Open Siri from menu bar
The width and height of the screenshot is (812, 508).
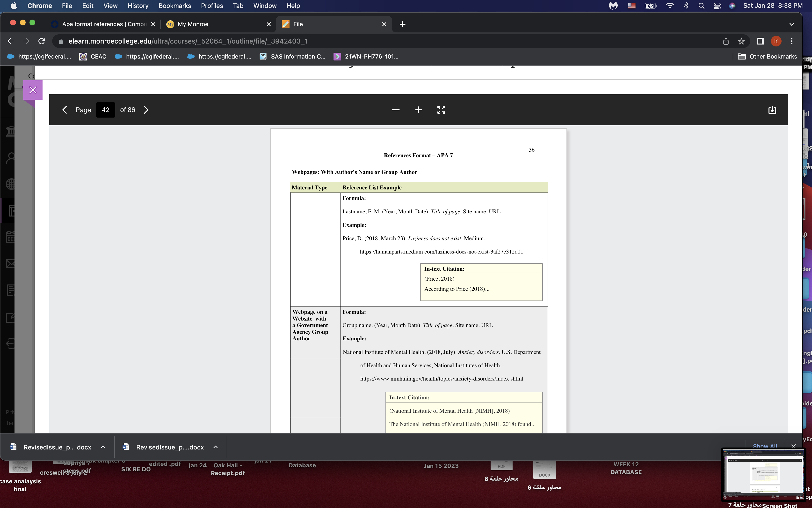pyautogui.click(x=732, y=6)
